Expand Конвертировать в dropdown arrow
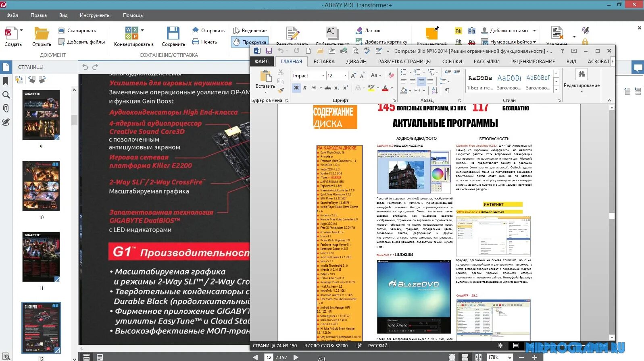644x361 pixels. pos(142,30)
